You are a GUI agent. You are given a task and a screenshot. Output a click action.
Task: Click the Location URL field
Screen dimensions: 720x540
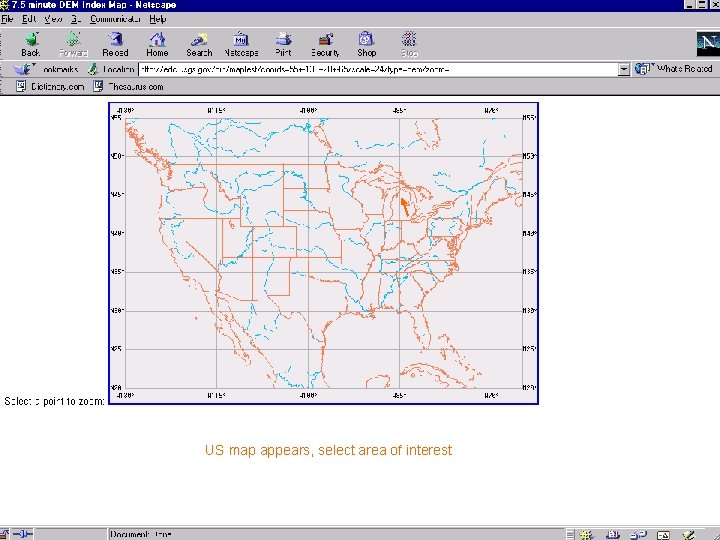pyautogui.click(x=378, y=70)
